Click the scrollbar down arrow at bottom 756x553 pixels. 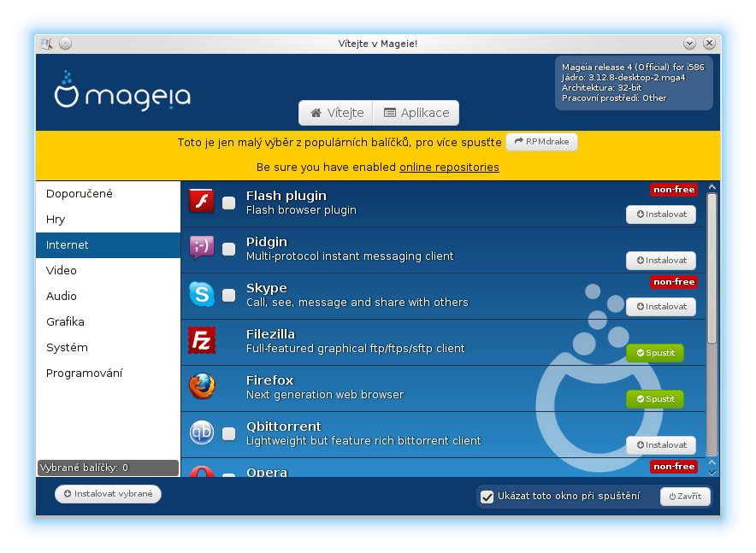click(712, 473)
